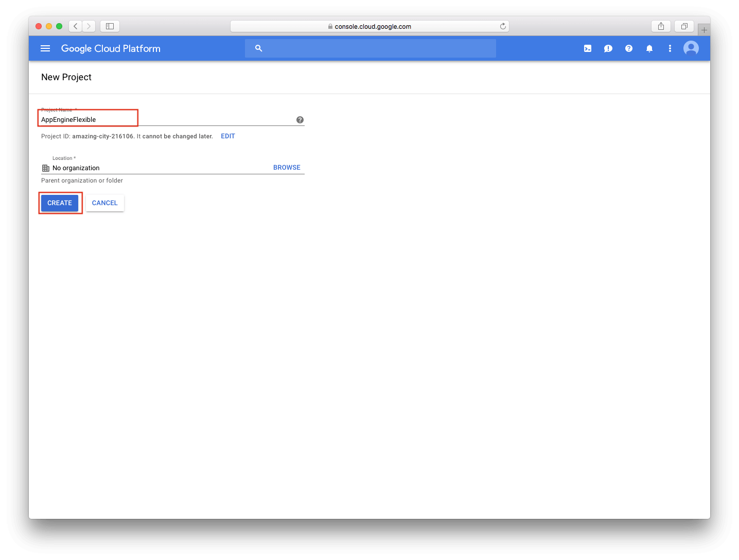The height and width of the screenshot is (560, 739).
Task: Open the utilities three-dot menu
Action: 670,48
